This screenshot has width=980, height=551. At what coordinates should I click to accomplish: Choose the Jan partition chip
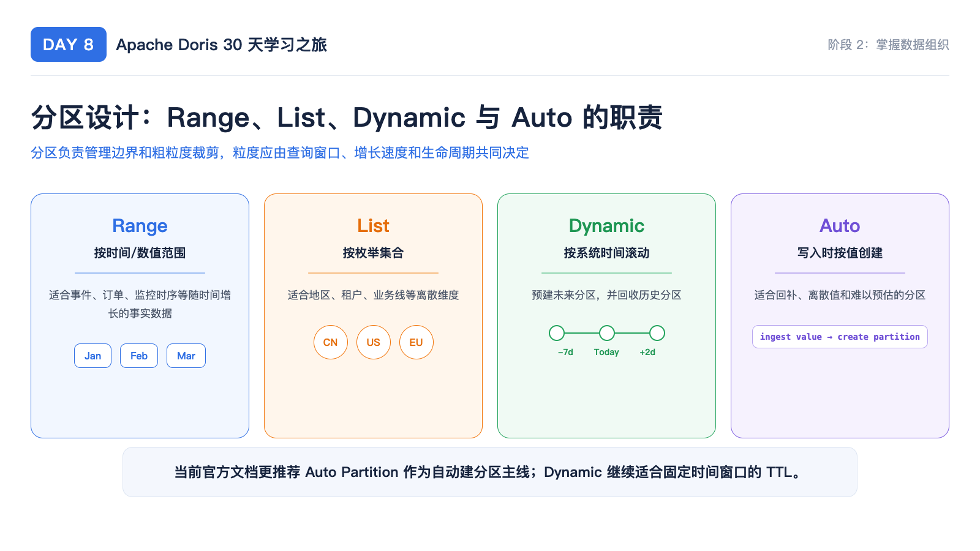point(92,356)
